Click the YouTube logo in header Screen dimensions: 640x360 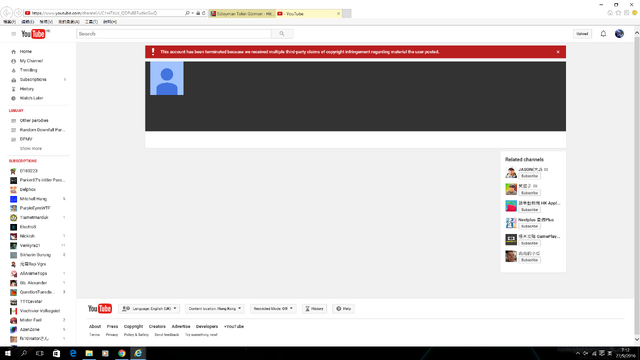coord(33,34)
